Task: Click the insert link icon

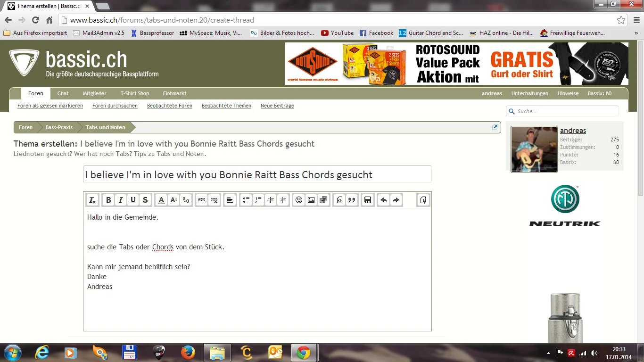Action: click(x=202, y=200)
